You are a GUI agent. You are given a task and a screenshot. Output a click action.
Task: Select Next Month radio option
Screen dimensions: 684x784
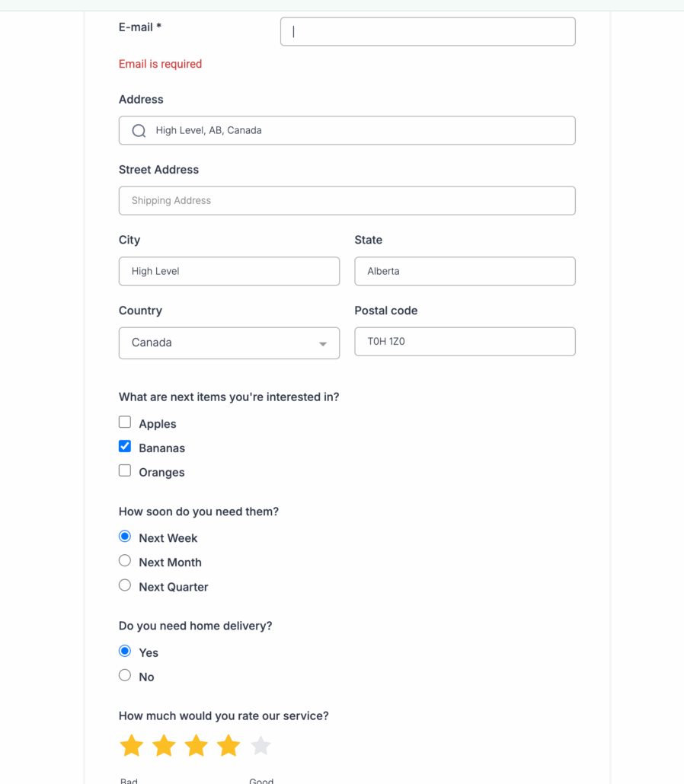point(125,561)
